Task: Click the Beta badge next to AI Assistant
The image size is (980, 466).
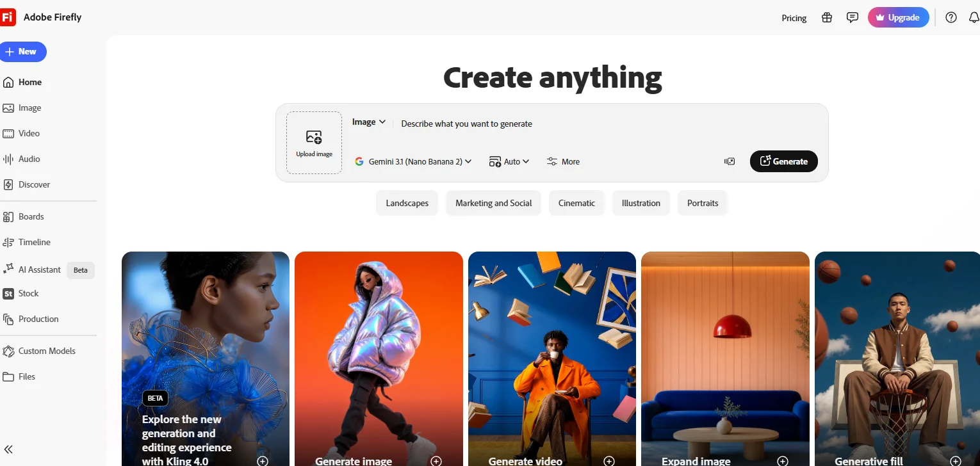Action: click(81, 270)
